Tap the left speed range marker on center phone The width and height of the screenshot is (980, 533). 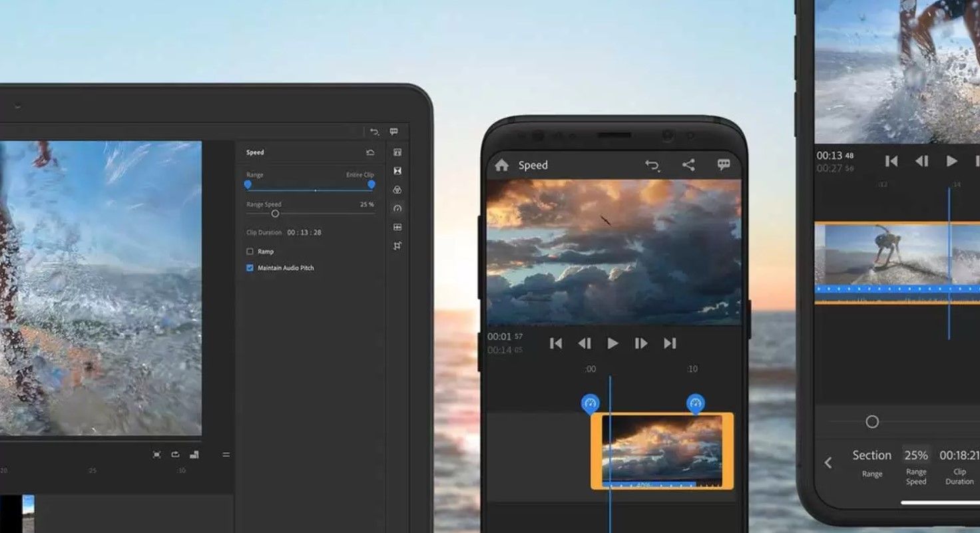(591, 403)
